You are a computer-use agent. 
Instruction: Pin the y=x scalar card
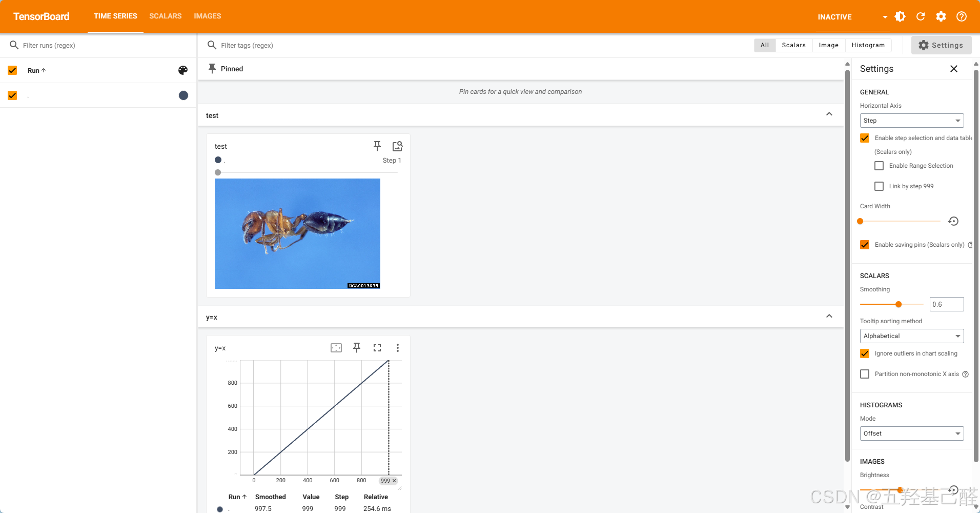click(357, 348)
